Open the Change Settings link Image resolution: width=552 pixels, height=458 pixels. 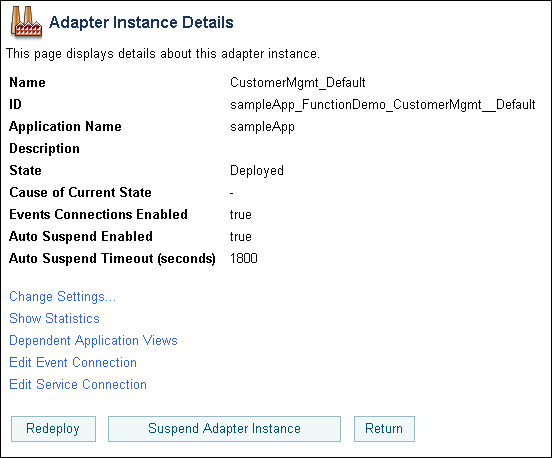62,297
